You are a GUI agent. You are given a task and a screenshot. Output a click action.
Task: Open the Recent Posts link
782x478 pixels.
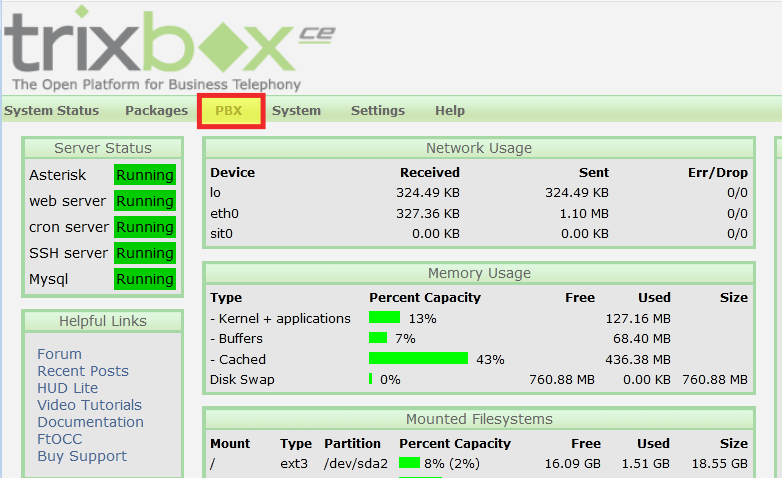tap(83, 371)
